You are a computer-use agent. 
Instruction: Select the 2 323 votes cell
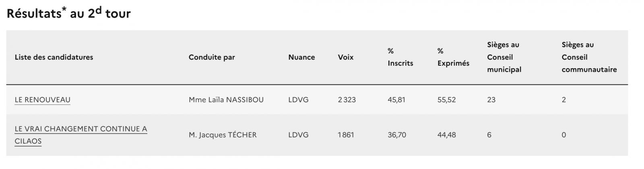(347, 100)
